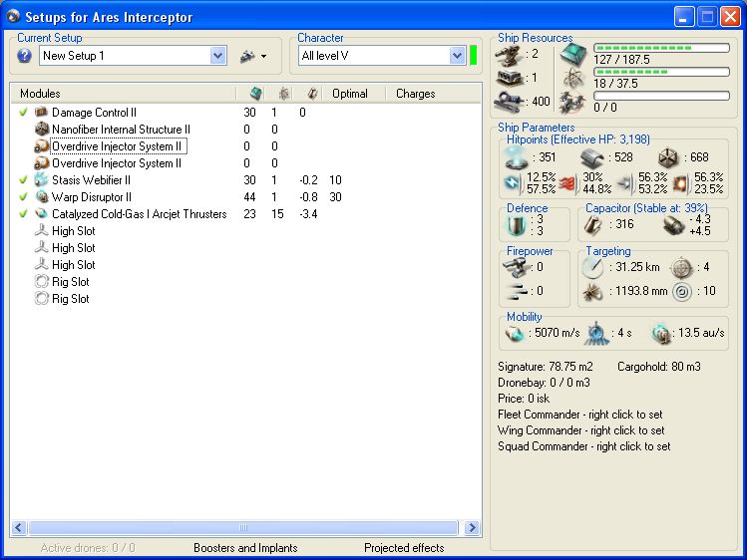Viewport: 747px width, 560px height.
Task: Click the shield hitpoints icon in Hitpoints
Action: (x=518, y=157)
